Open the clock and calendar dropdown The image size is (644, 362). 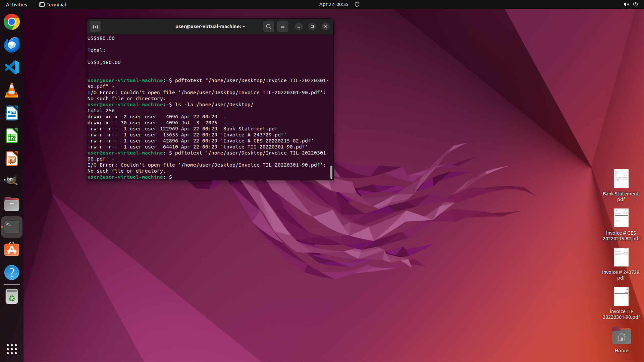coord(333,4)
